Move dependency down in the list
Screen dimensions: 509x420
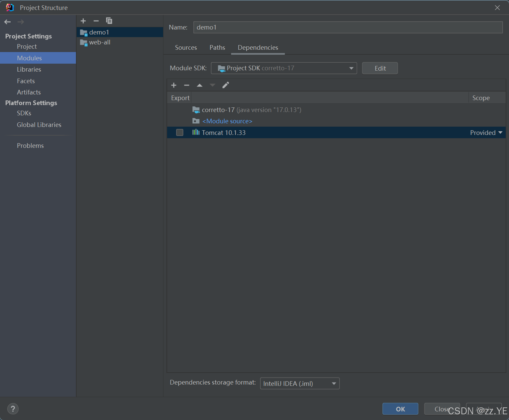[213, 85]
